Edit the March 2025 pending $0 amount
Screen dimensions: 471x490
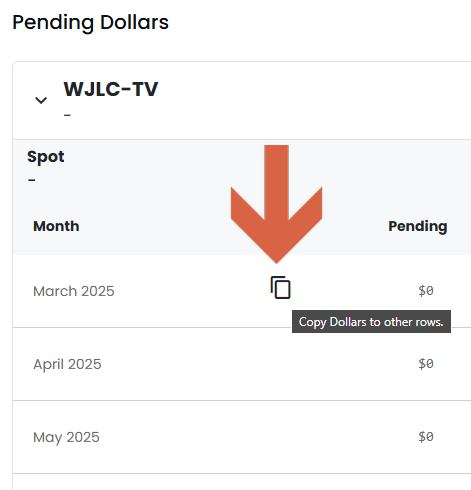[426, 291]
